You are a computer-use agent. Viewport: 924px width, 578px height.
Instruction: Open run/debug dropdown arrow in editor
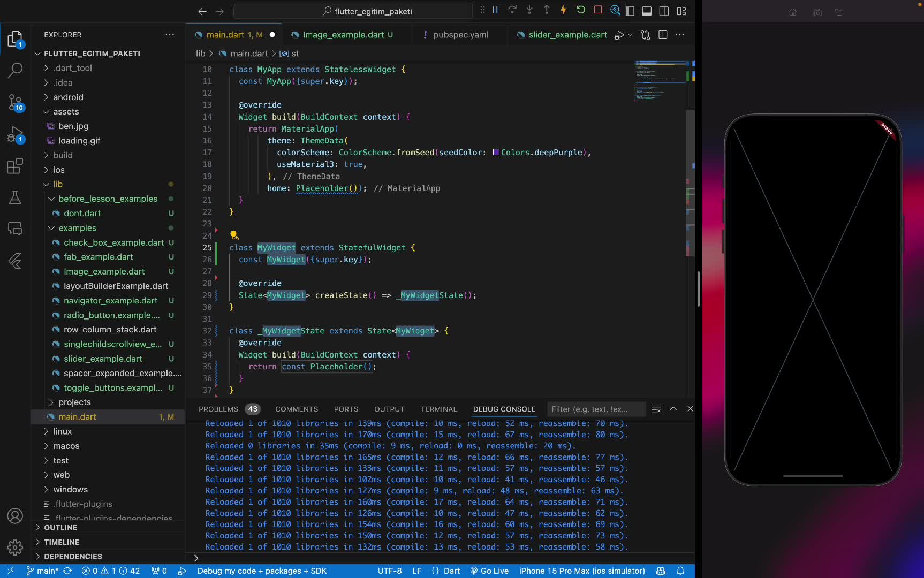pyautogui.click(x=630, y=35)
